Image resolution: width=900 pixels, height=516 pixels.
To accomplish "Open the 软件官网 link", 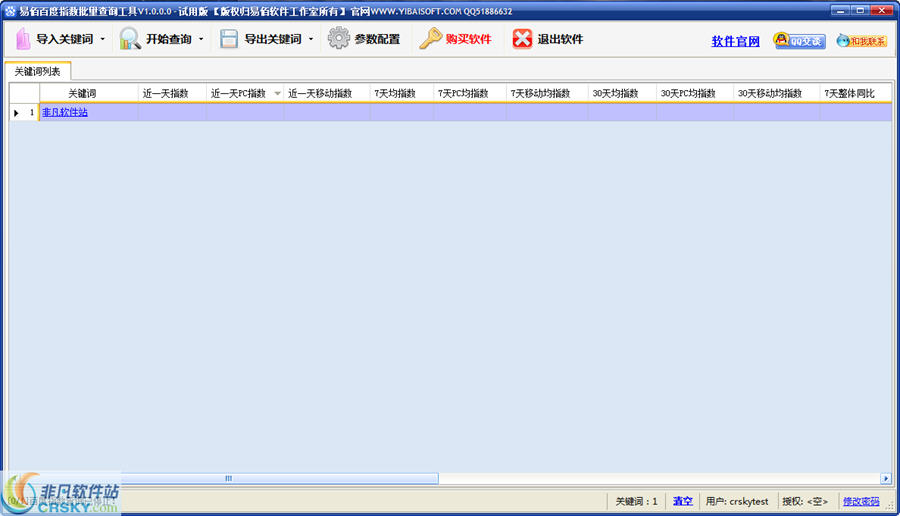I will [735, 41].
